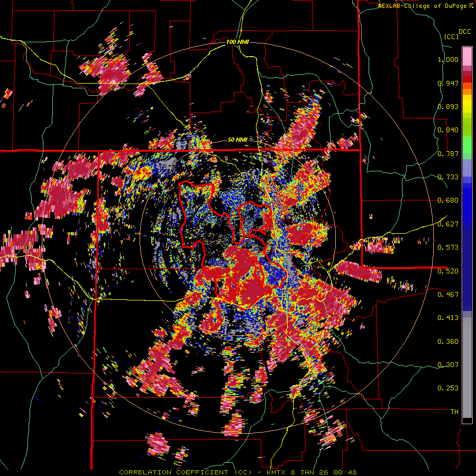Click the 0.467 value on the color scale
This screenshot has height=476, width=476.
click(x=448, y=294)
